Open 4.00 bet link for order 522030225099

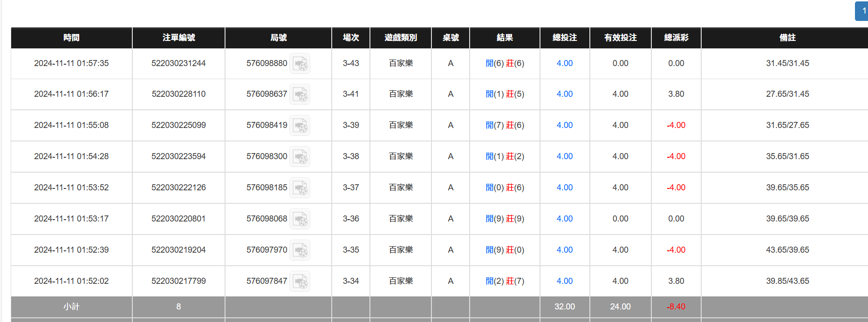(564, 125)
